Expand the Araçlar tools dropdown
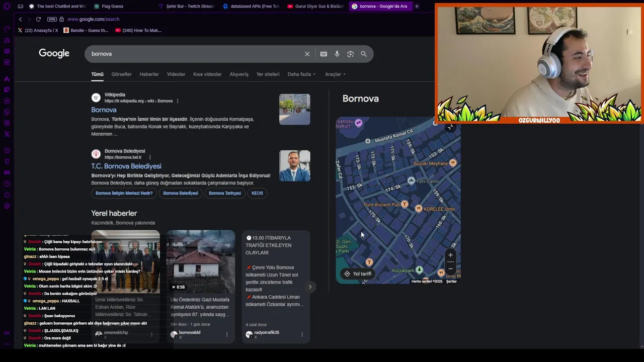Viewport: 644px width, 362px height. click(x=335, y=74)
